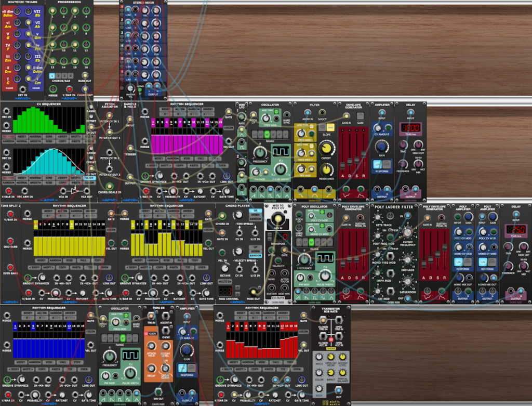The width and height of the screenshot is (532, 406).
Task: Click the CHORD OUT jack on Progression module
Action: point(85,89)
